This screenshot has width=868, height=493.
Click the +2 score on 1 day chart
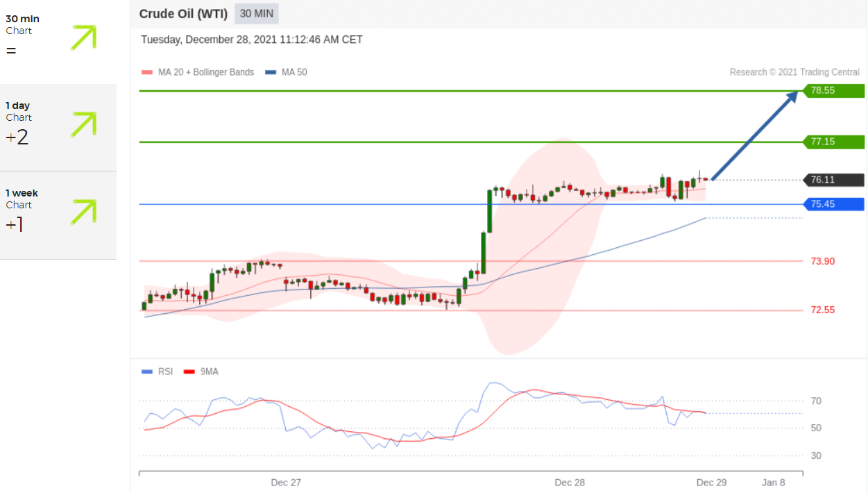click(x=17, y=137)
